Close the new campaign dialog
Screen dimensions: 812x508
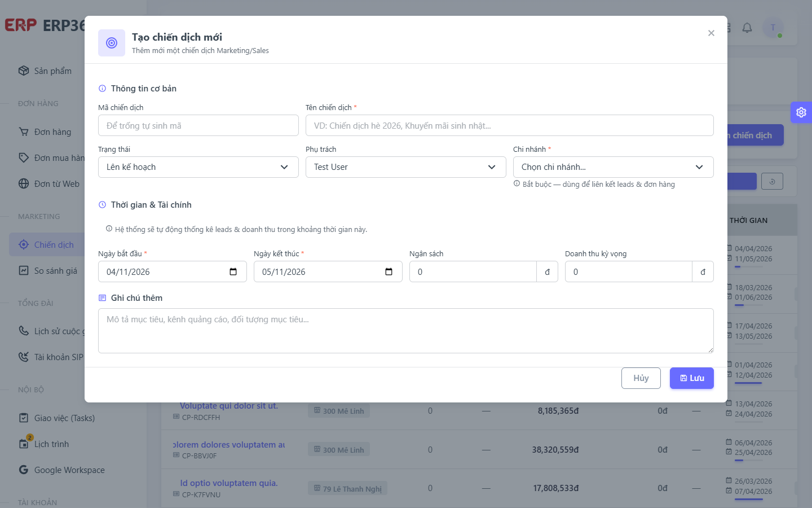[x=711, y=33]
